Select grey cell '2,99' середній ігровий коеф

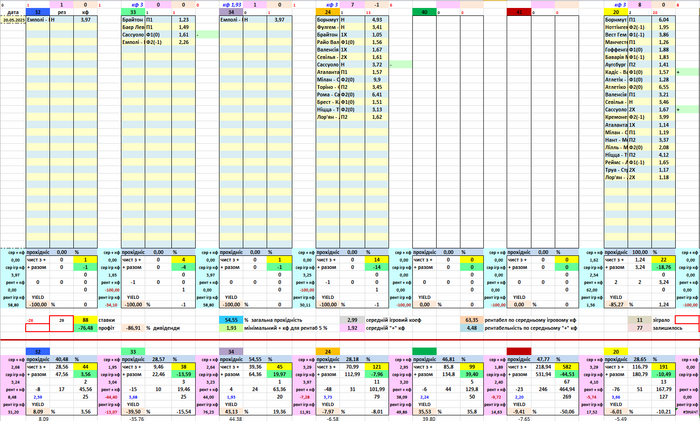point(352,320)
